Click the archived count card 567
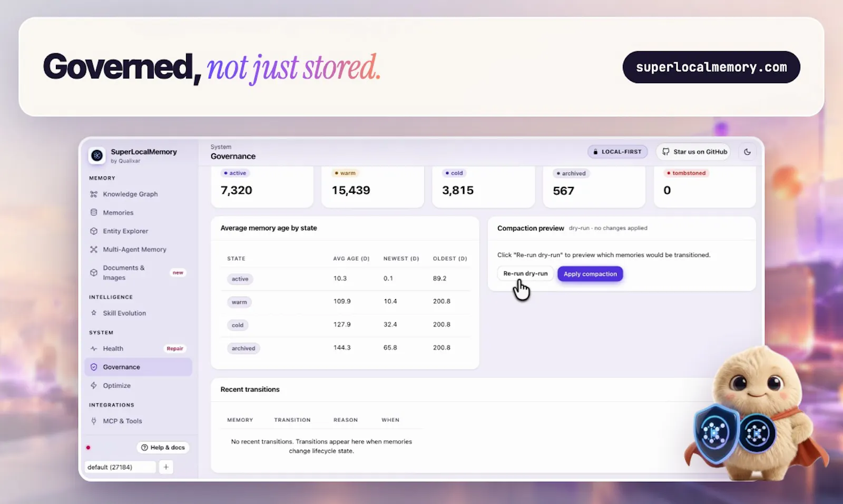Viewport: 843px width, 504px height. [594, 187]
